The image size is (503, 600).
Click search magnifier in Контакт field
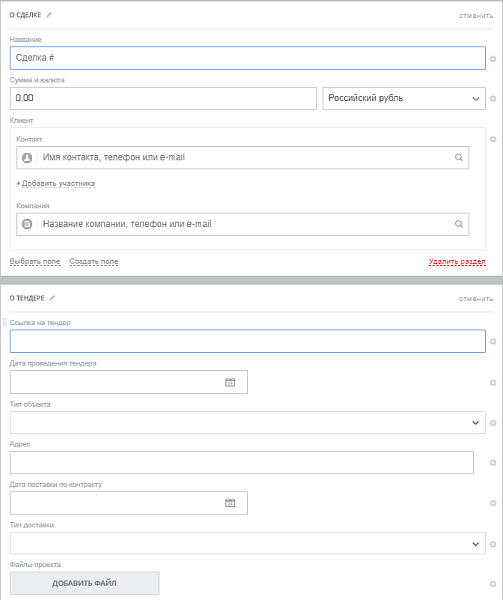coord(459,157)
